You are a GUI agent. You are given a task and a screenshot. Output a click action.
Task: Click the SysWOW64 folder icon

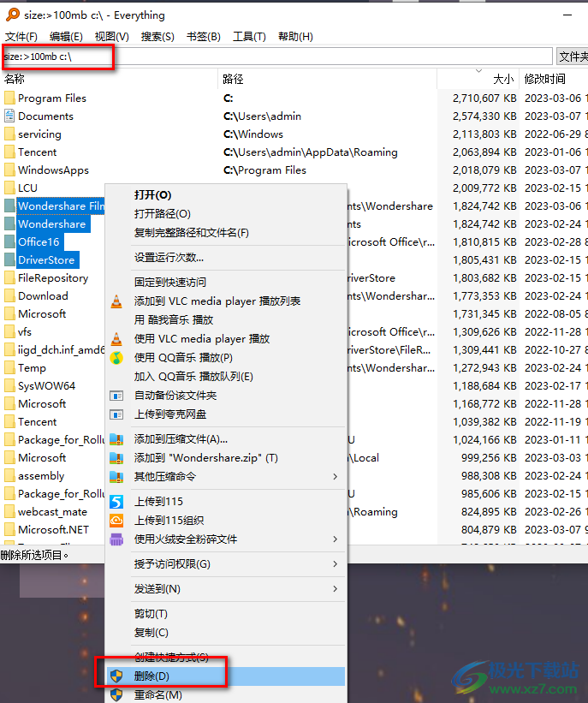9,385
